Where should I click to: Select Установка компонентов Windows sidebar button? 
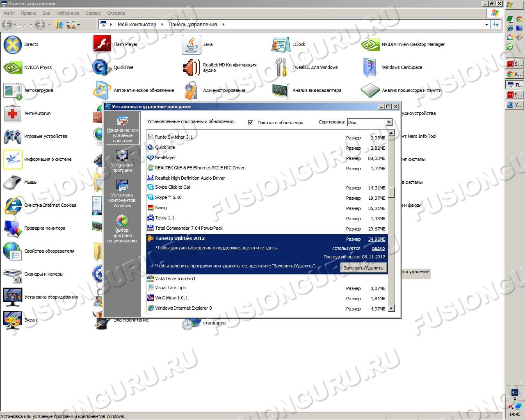coord(122,194)
